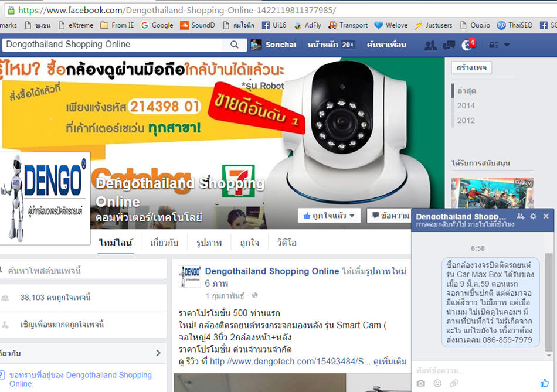
Task: Open friend requests icon in top bar
Action: point(430,45)
